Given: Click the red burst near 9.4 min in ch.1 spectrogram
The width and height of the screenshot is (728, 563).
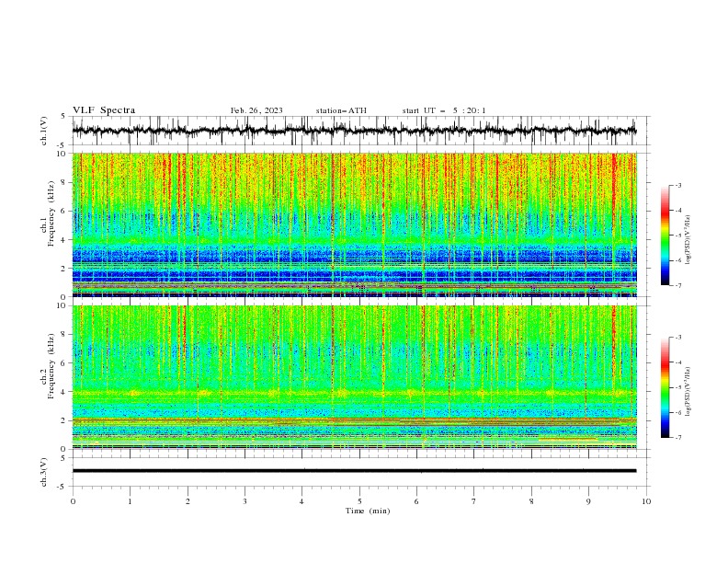Looking at the screenshot, I should pyautogui.click(x=614, y=186).
